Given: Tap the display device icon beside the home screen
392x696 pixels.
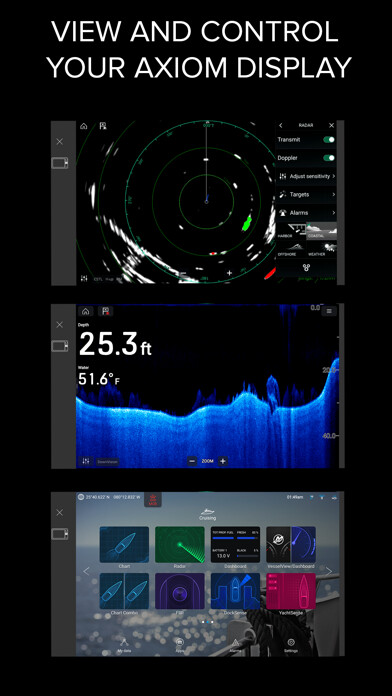Looking at the screenshot, I should pos(60,534).
